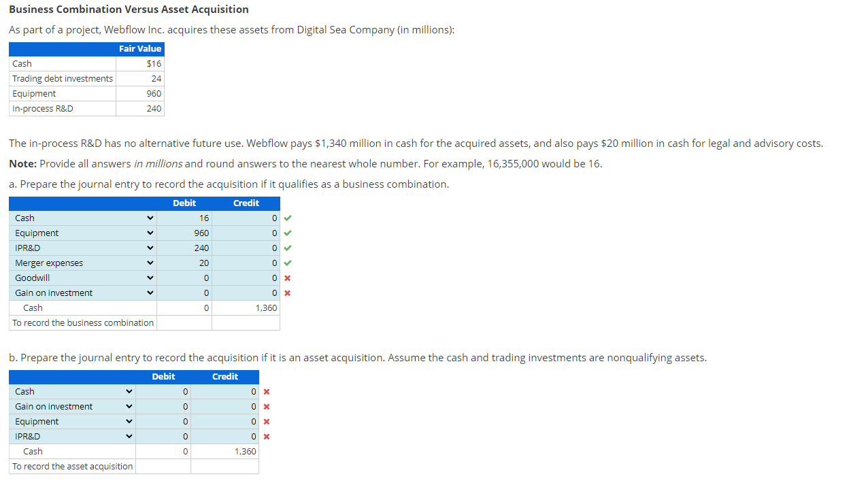Edit the Cash credit field in part b first row
868x483 pixels.
pyautogui.click(x=224, y=392)
